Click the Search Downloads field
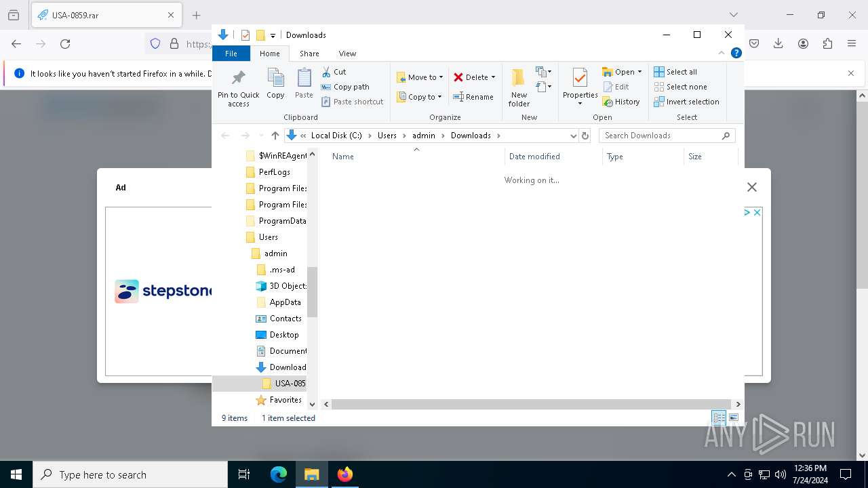Screen dimensions: 868x488 tap(667, 136)
